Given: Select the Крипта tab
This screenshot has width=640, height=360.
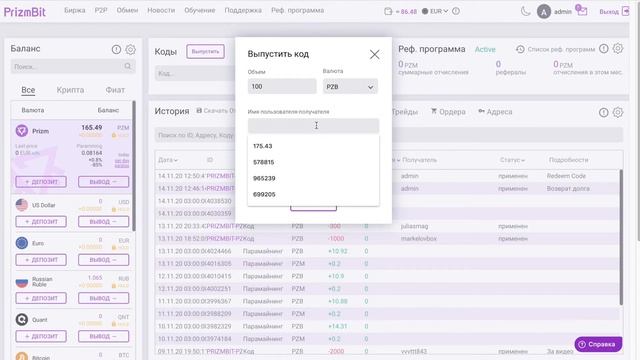Looking at the screenshot, I should tap(70, 90).
